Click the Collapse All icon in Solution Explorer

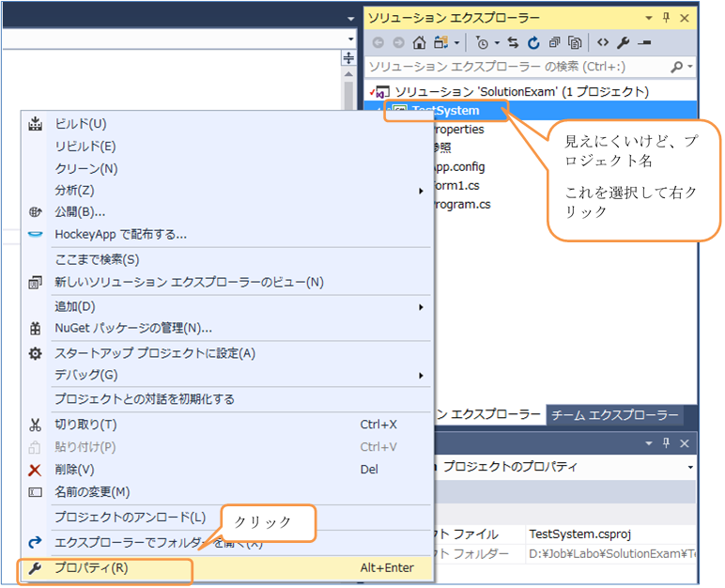coord(554,43)
